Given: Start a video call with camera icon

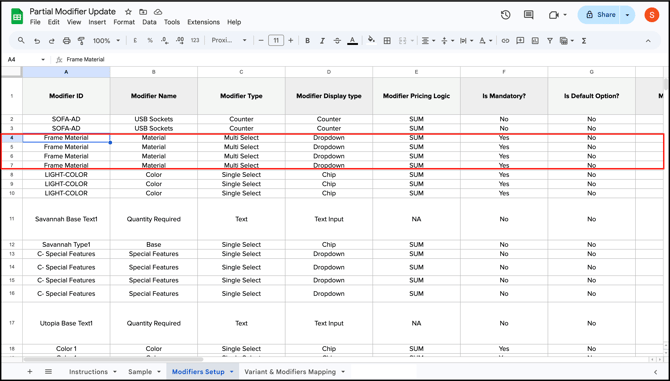Looking at the screenshot, I should pos(554,15).
